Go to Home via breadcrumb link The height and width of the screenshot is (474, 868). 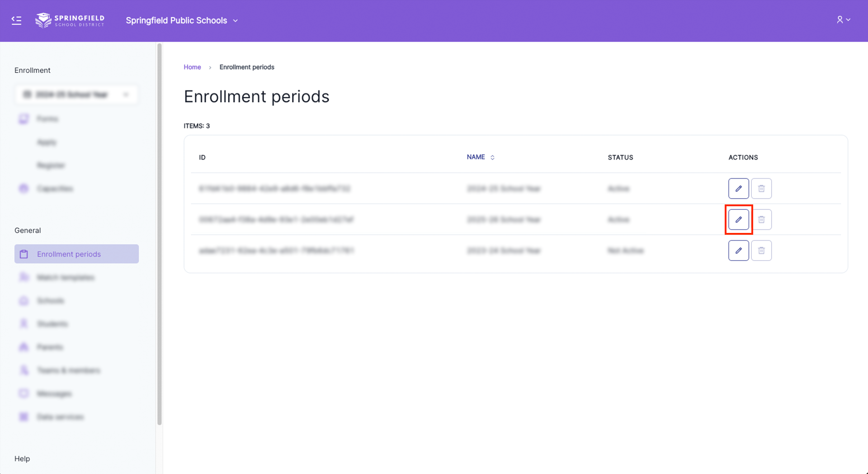click(192, 67)
